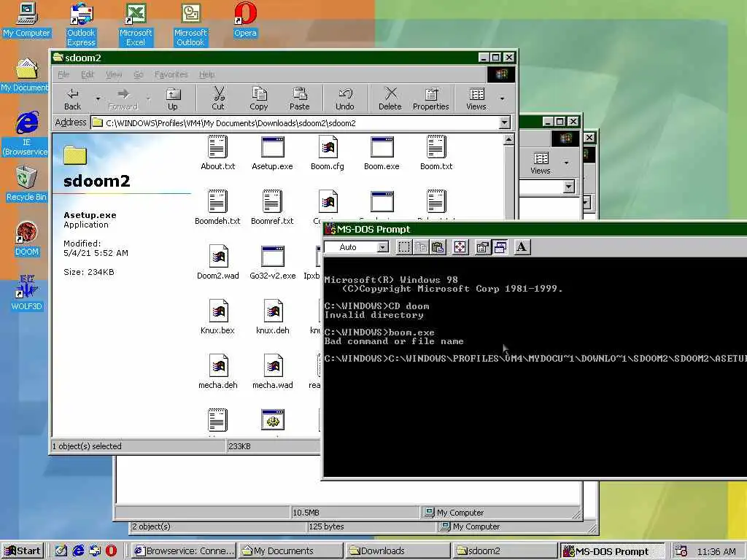Select the Knux.bex file
The width and height of the screenshot is (747, 560).
217,317
